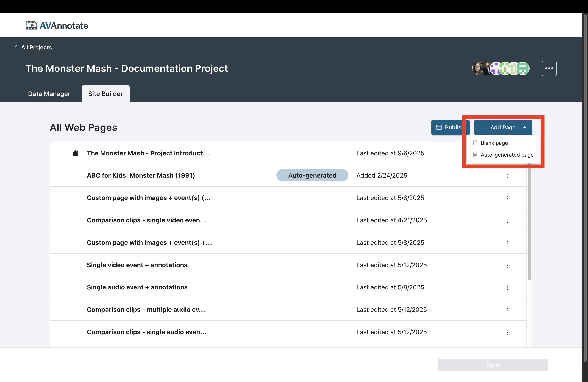This screenshot has width=588, height=382.
Task: Open kebab menu for Single audio event row
Action: click(x=507, y=288)
